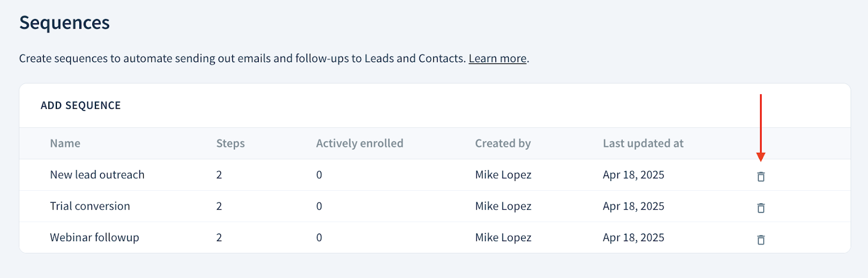
Task: Click the ADD SEQUENCE button
Action: (81, 106)
